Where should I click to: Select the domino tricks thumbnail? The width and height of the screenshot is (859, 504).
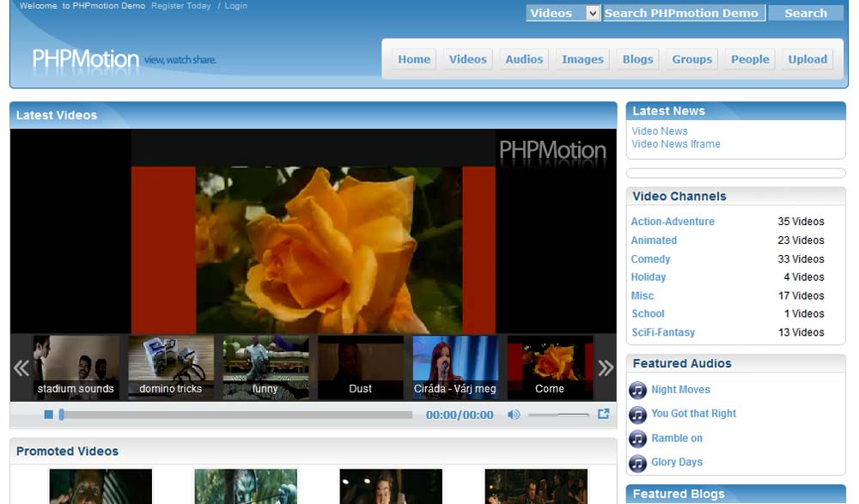click(x=171, y=367)
